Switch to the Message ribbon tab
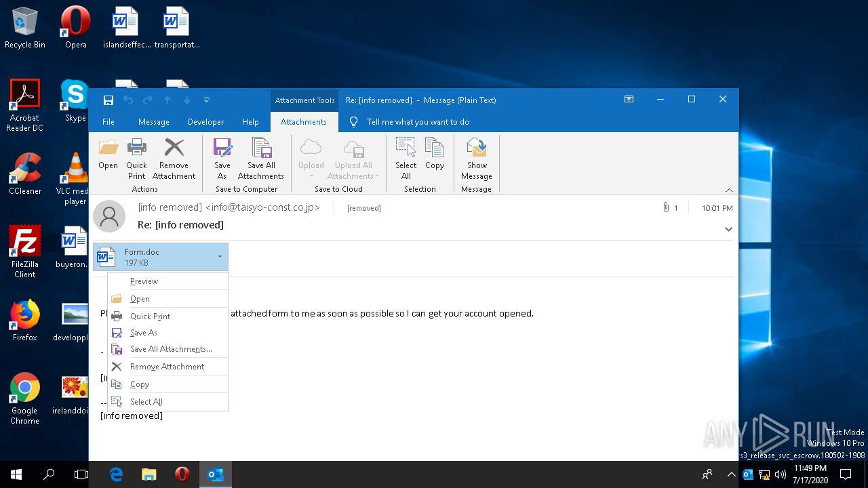Screen dimensions: 868x488 point(154,122)
